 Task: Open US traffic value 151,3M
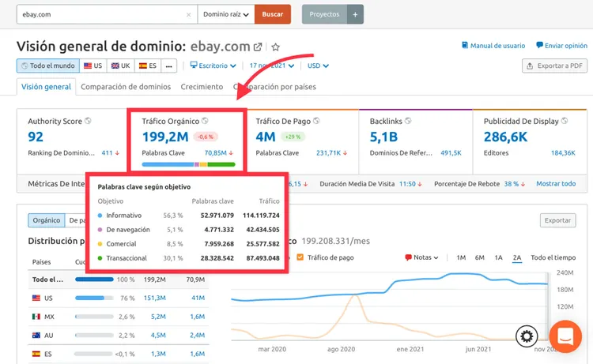click(155, 298)
